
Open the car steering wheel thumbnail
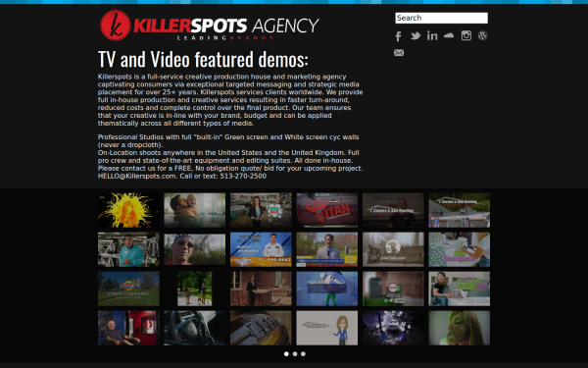pyautogui.click(x=195, y=328)
